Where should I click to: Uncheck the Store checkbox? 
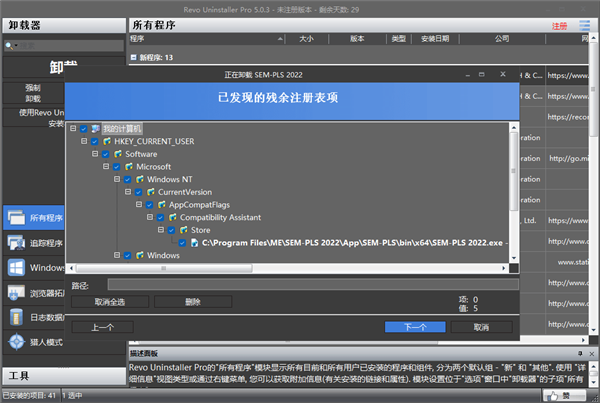[x=171, y=230]
